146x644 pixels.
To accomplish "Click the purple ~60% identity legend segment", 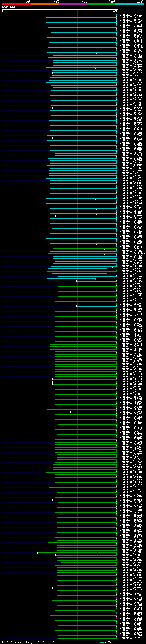I will pyautogui.click(x=73, y=4).
